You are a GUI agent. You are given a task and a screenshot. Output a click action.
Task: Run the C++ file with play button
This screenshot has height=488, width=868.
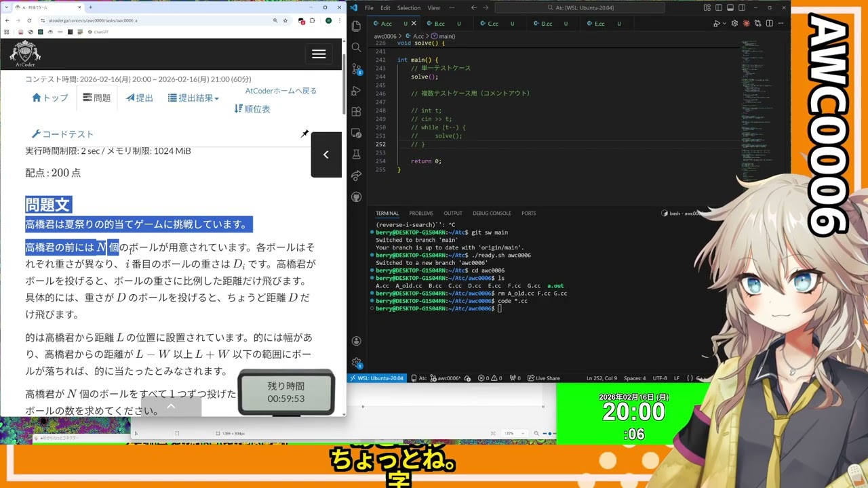click(716, 23)
